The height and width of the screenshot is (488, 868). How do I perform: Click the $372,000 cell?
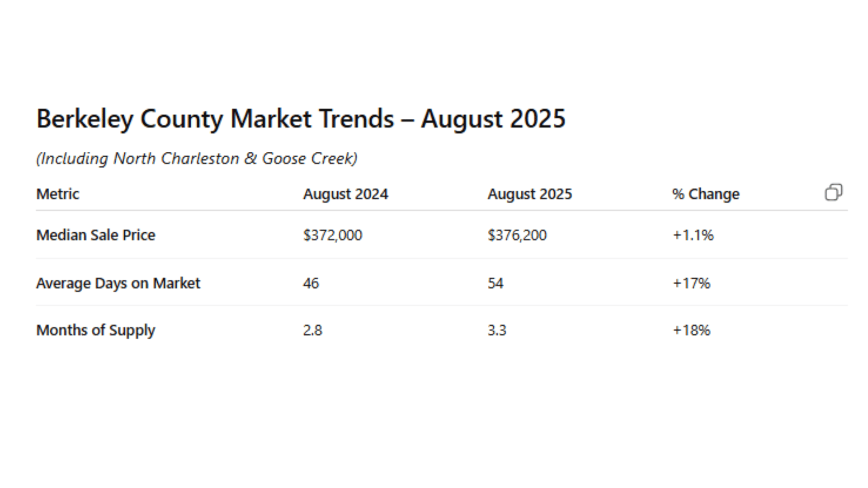click(332, 235)
